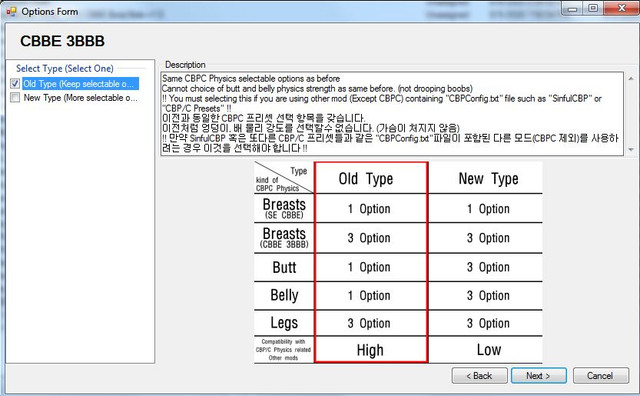Click the 'Legs' row label in table

click(284, 323)
